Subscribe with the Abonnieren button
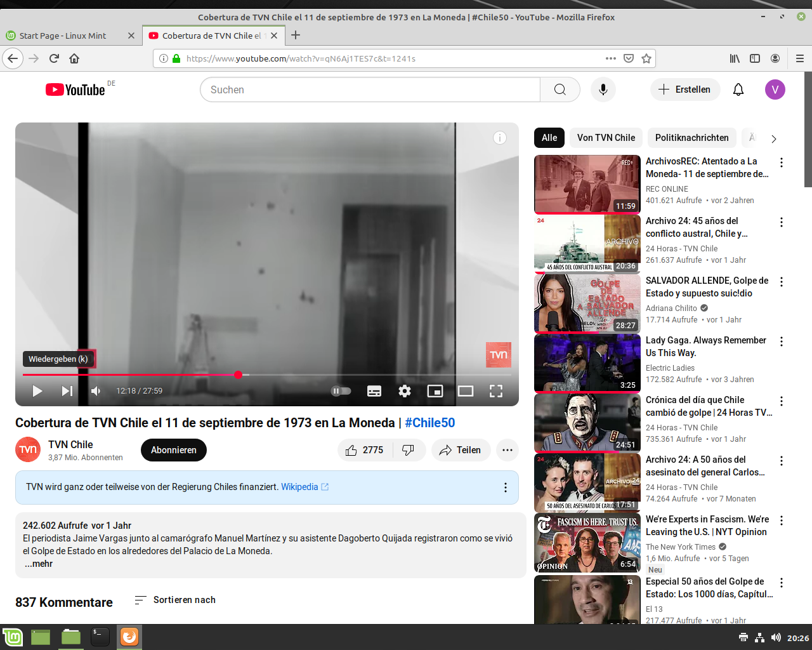The image size is (812, 650). tap(174, 450)
